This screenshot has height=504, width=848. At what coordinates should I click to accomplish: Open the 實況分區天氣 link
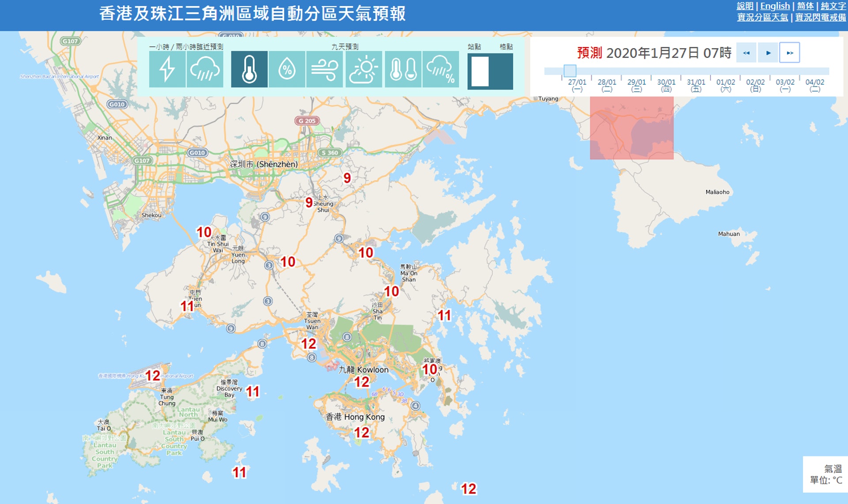pyautogui.click(x=762, y=17)
